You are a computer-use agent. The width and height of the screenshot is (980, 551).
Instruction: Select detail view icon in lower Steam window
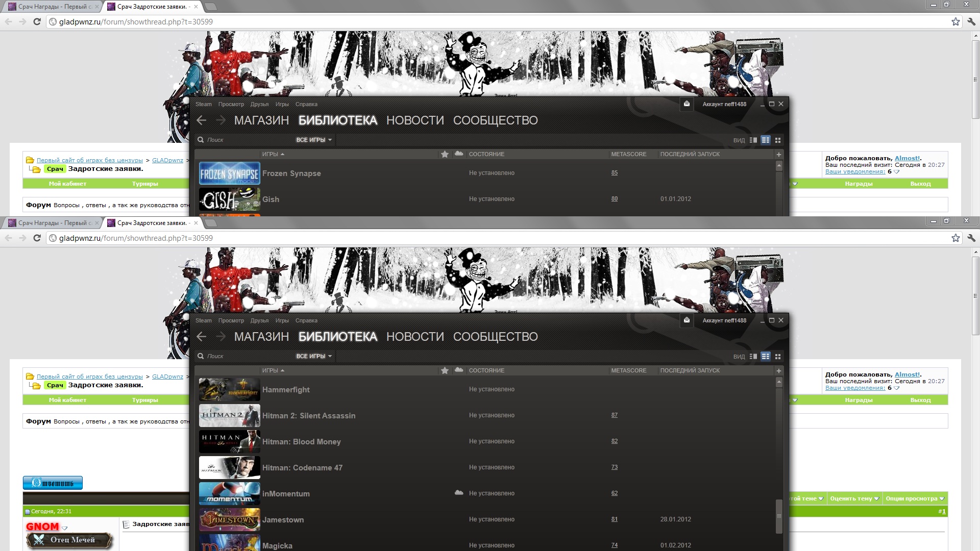[753, 357]
